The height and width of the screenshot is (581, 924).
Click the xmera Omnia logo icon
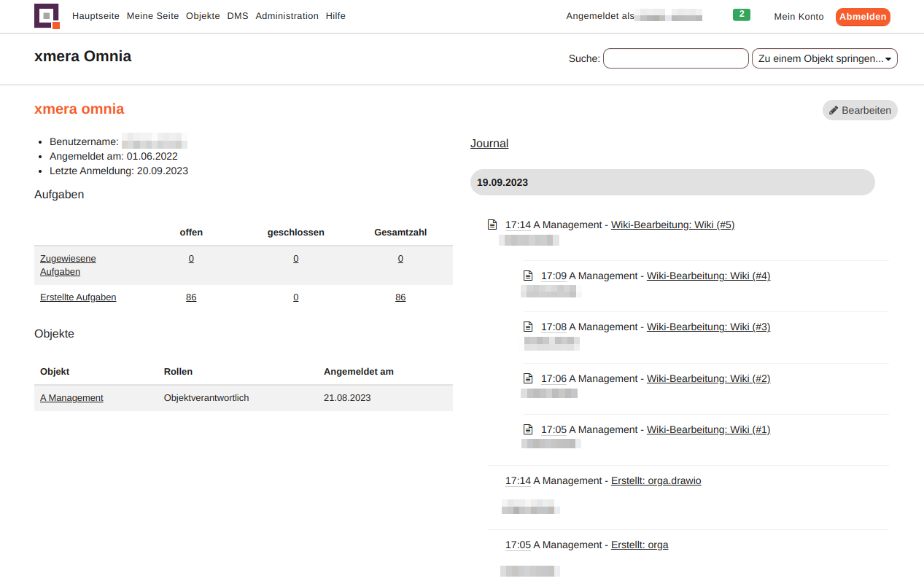click(47, 16)
